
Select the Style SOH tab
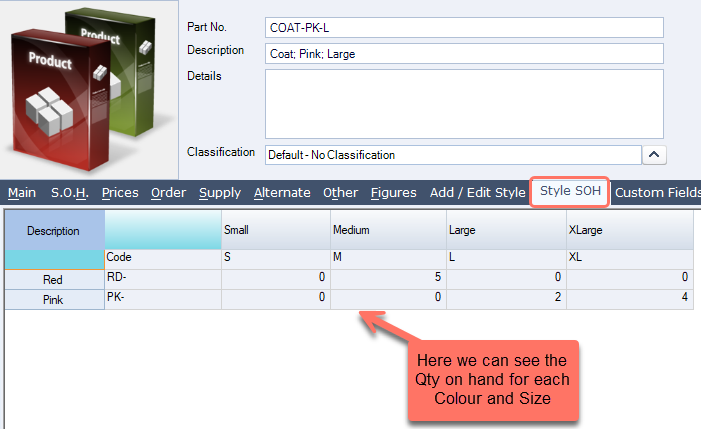[570, 191]
